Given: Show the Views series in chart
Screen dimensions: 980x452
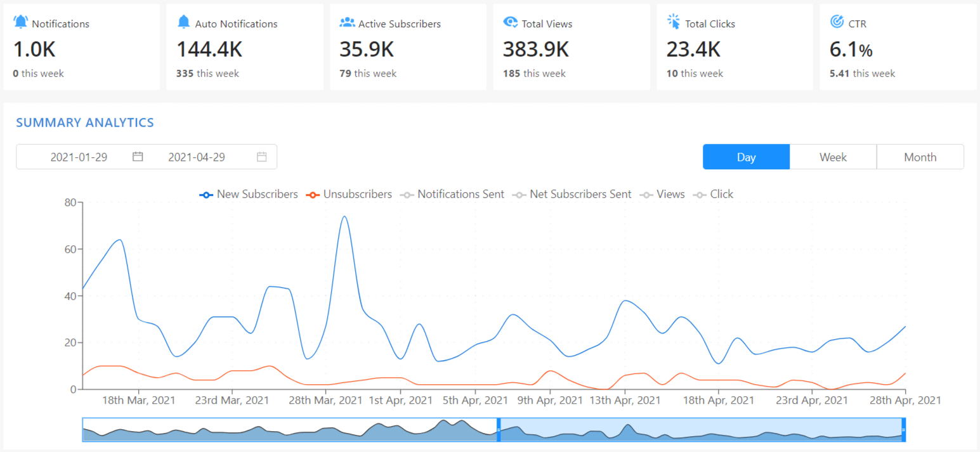Looking at the screenshot, I should tap(663, 195).
